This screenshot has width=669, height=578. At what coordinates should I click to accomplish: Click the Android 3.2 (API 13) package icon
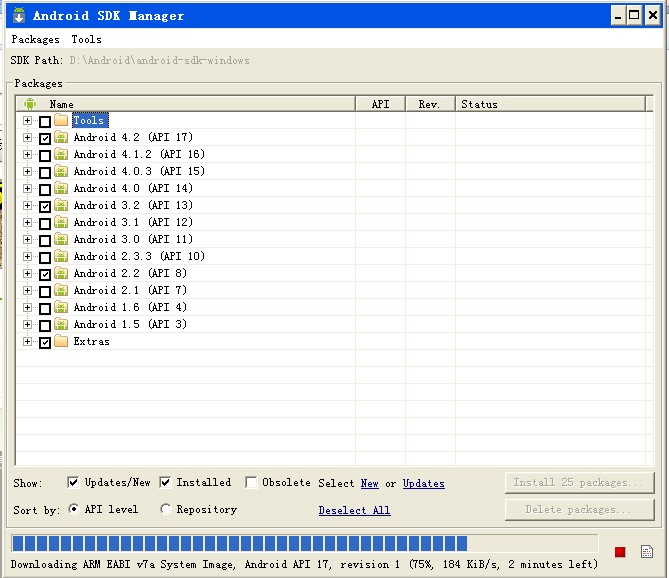[x=61, y=205]
